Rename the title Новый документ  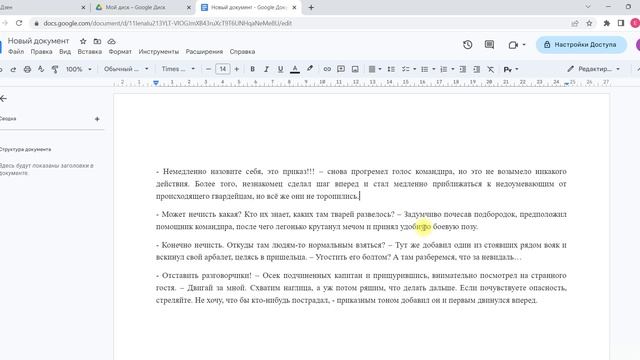tap(38, 41)
